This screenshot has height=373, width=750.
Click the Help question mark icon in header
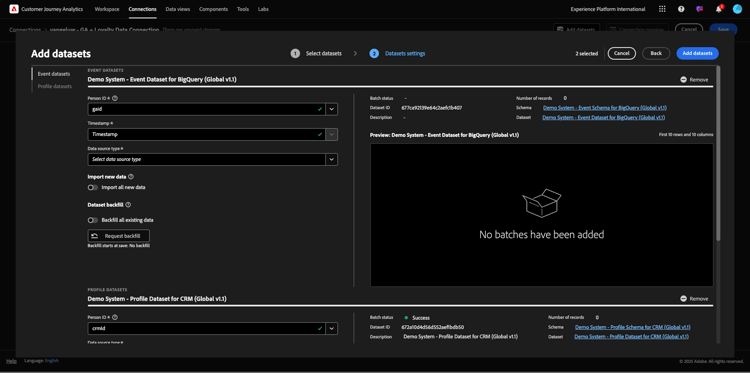pos(681,9)
